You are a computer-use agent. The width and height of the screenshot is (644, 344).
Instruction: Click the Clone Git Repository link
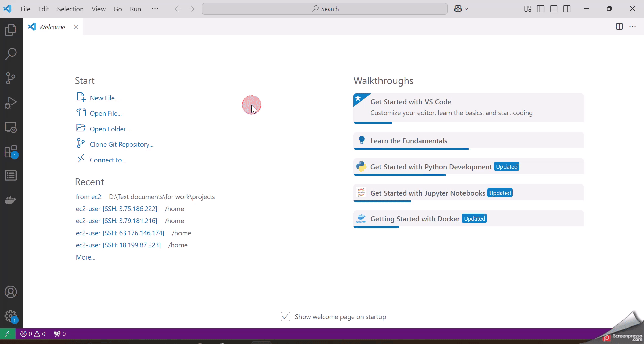pyautogui.click(x=121, y=144)
